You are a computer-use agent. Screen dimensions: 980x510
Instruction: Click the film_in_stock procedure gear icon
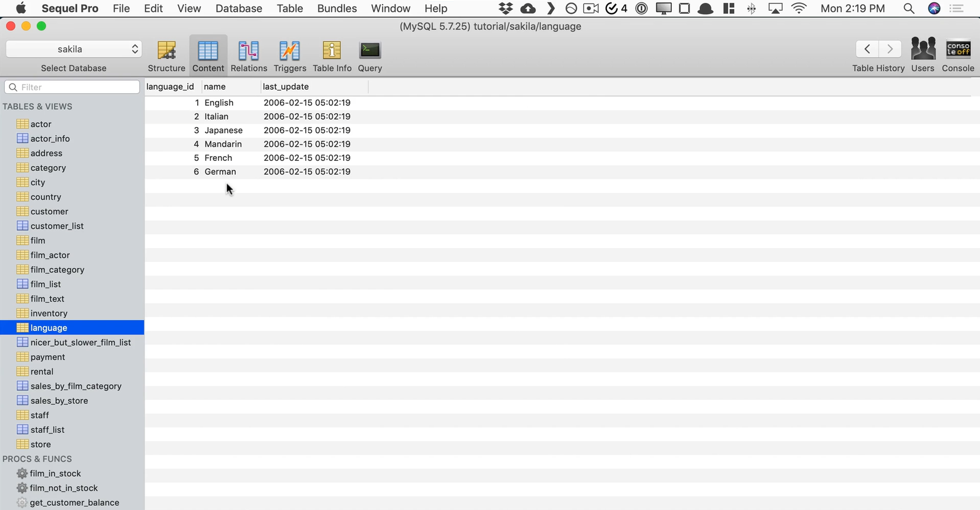[22, 473]
